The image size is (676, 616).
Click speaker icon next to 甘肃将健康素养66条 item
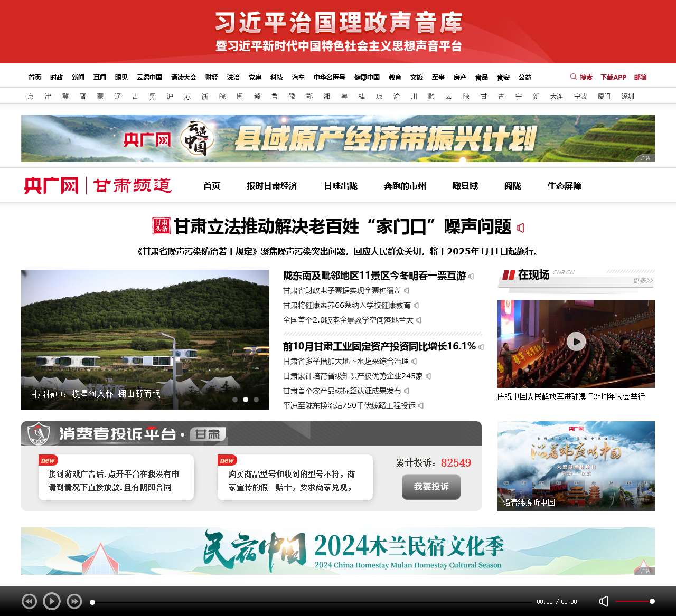click(x=416, y=305)
